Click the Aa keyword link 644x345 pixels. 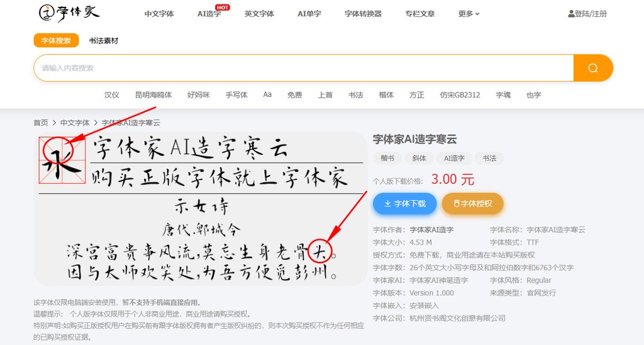(267, 94)
